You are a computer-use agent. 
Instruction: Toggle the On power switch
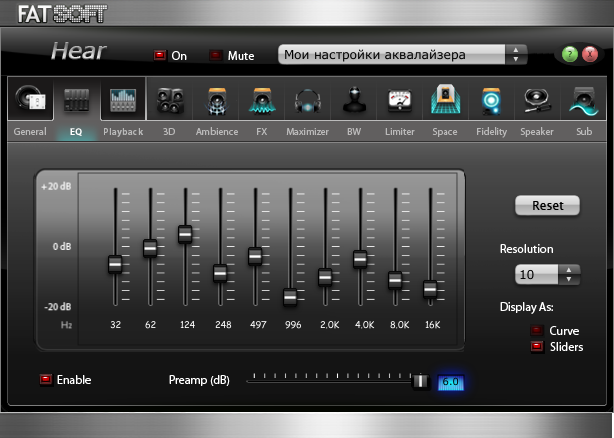[x=159, y=55]
